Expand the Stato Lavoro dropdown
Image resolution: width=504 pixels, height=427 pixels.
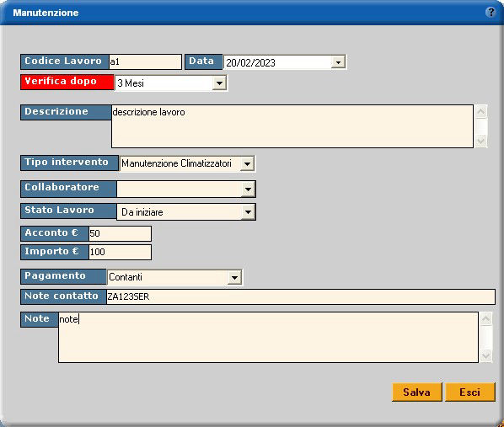tap(248, 212)
